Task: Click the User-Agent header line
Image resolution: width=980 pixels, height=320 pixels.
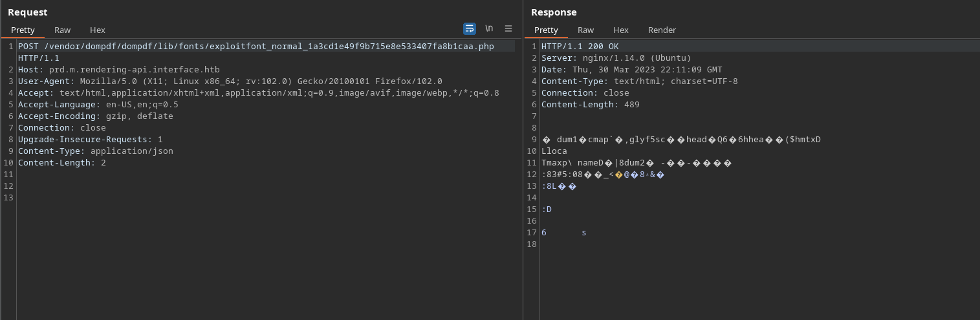Action: point(230,81)
